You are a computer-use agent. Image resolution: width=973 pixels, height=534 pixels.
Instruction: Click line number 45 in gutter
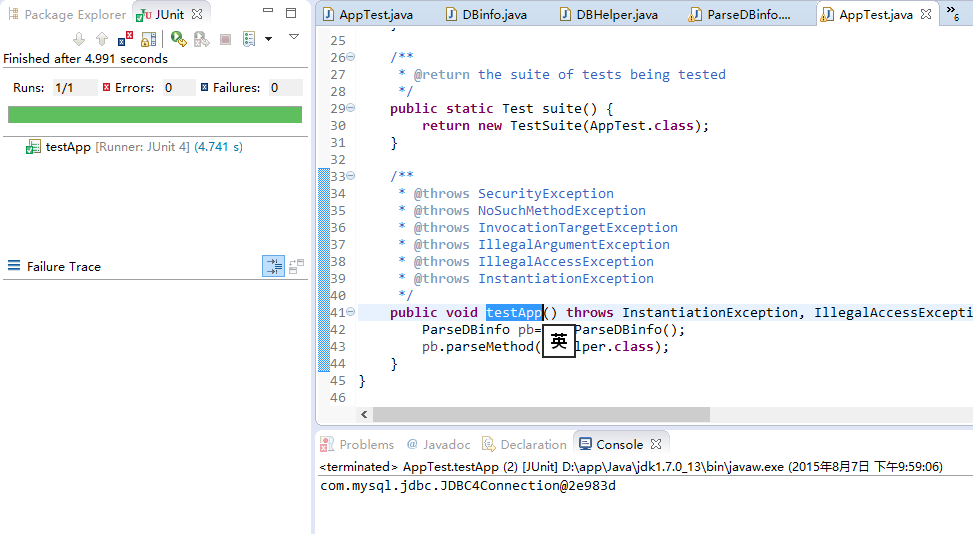pos(338,380)
